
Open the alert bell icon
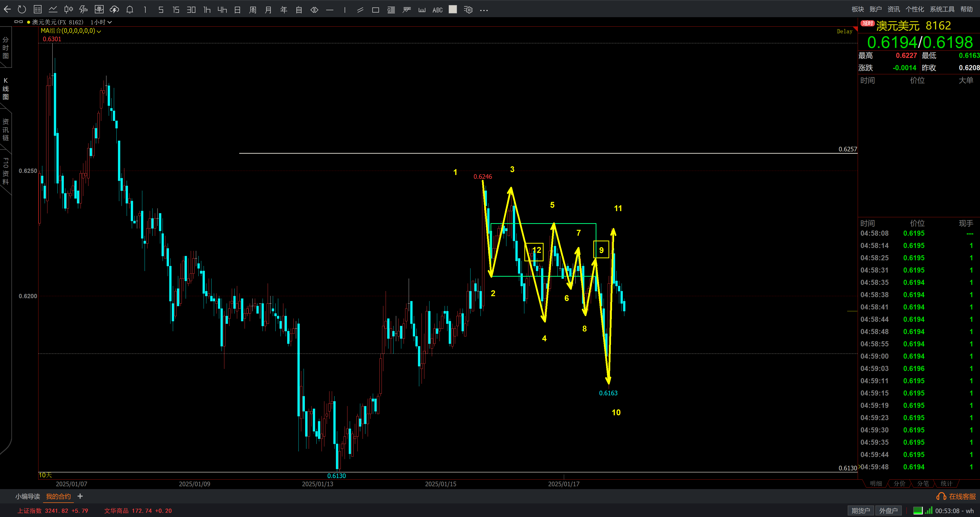[x=130, y=9]
